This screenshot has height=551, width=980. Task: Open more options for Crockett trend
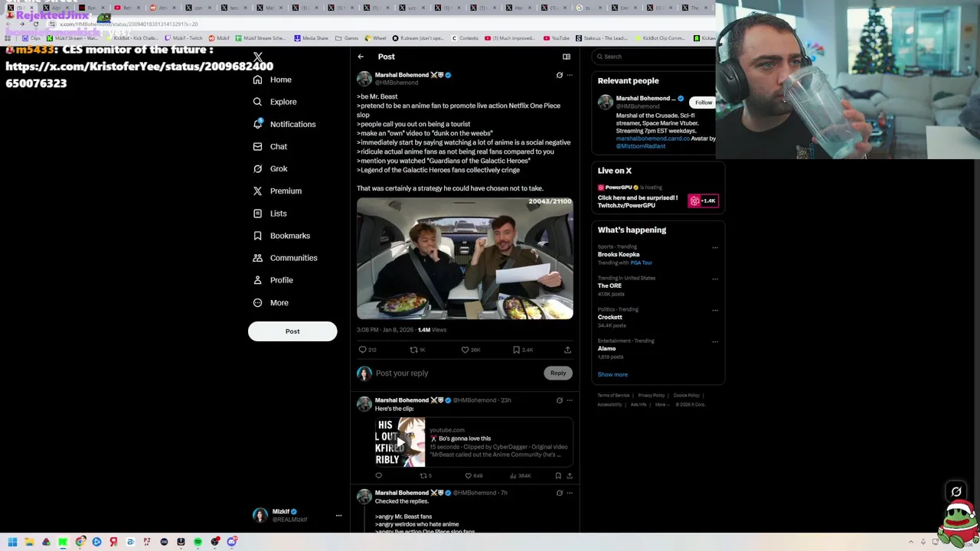coord(715,311)
